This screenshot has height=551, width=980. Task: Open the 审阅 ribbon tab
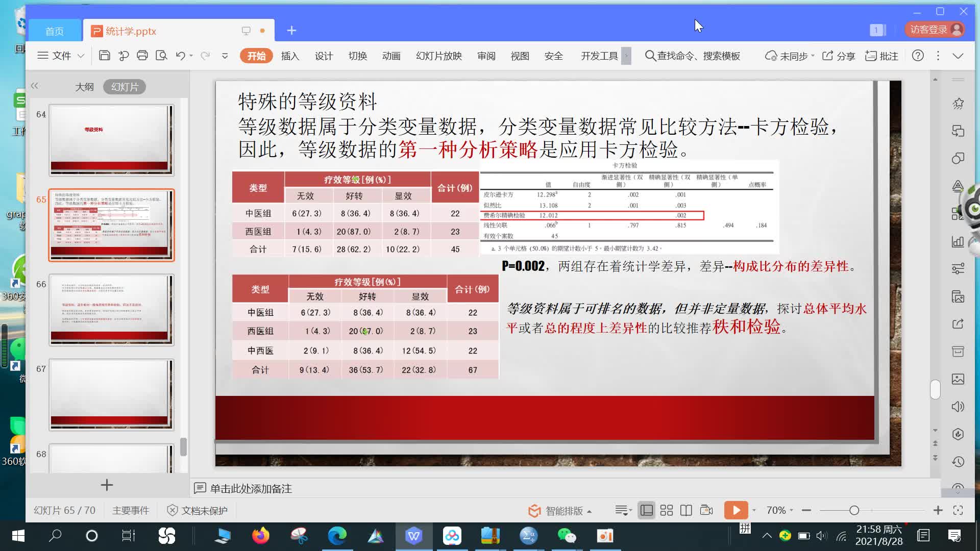coord(486,56)
